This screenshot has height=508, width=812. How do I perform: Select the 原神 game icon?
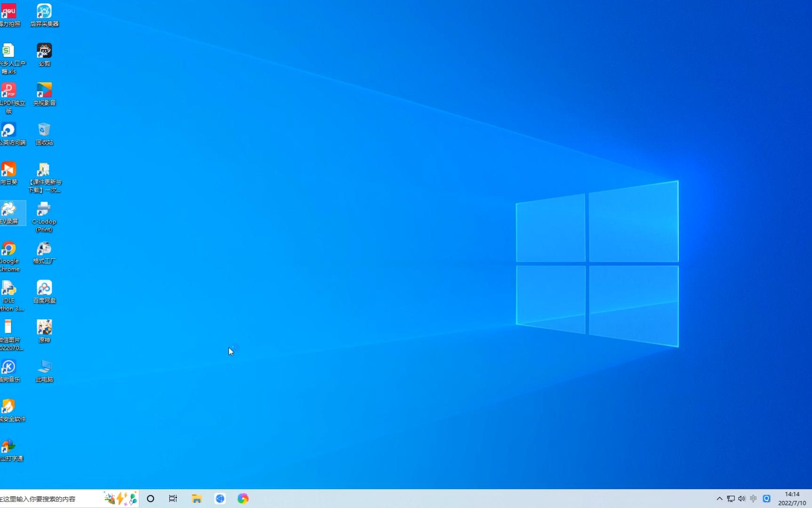44,331
